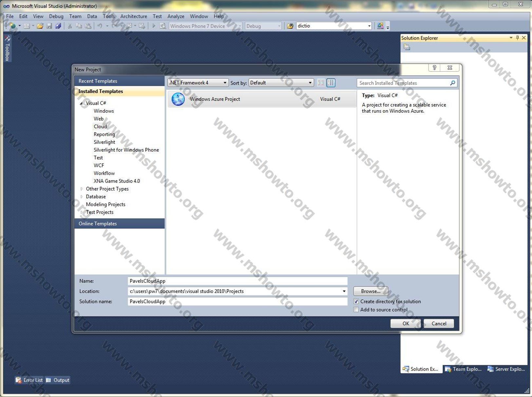Screen dimensions: 532x397
Task: Open the Toolbox side panel
Action: pyautogui.click(x=7, y=49)
